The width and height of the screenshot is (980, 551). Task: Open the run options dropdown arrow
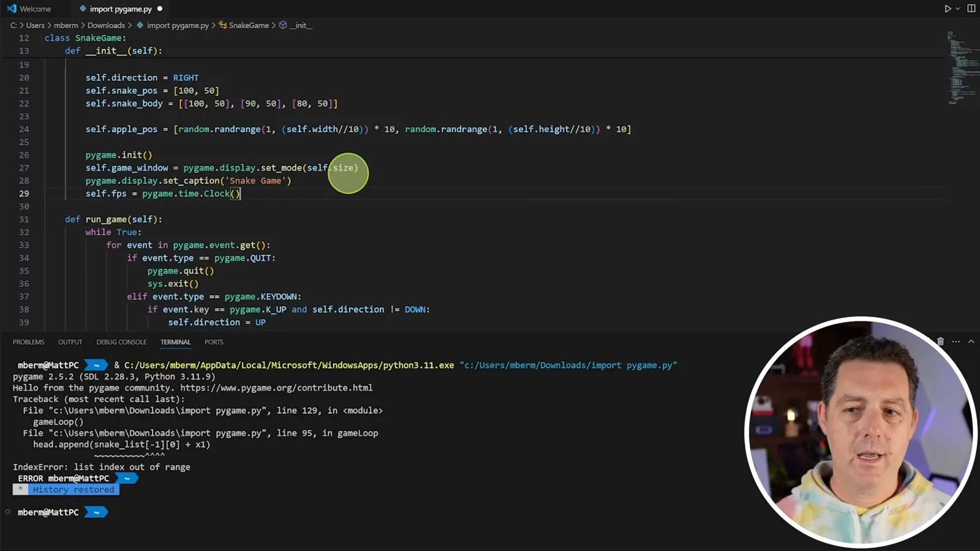[x=958, y=9]
